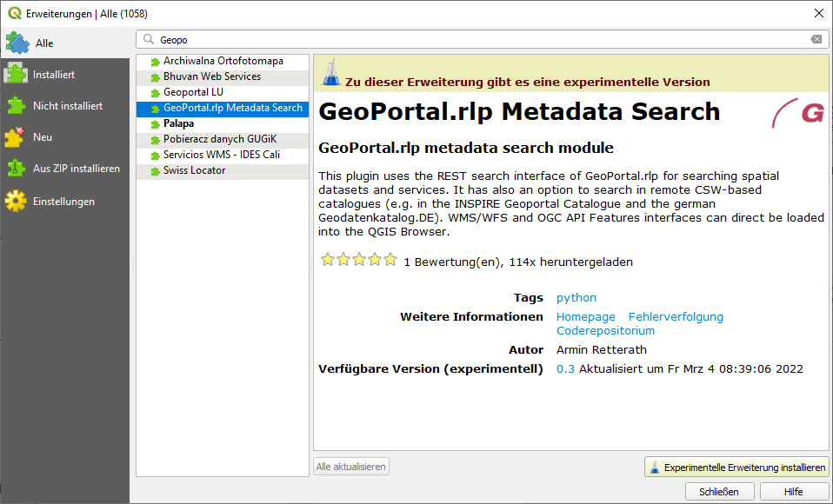
Task: Select Pobieracz danych GUGiK in the list
Action: 223,140
